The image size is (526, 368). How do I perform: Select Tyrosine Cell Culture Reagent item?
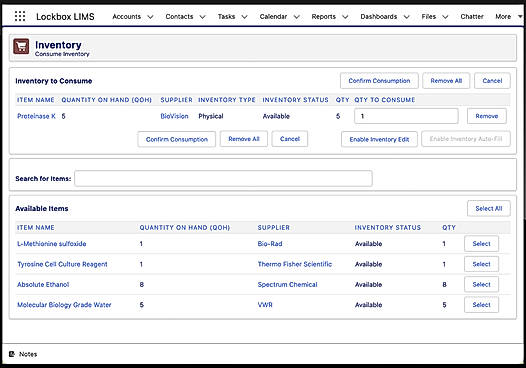tap(481, 264)
